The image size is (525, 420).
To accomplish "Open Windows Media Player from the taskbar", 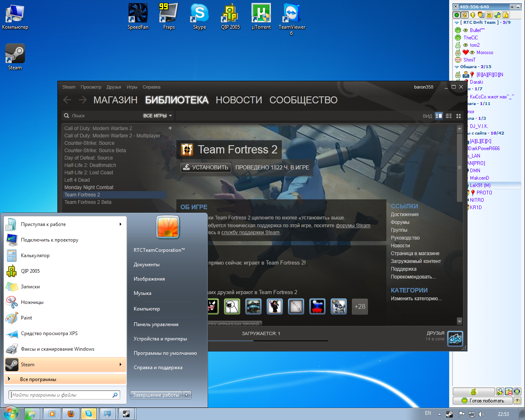I will (x=52, y=414).
